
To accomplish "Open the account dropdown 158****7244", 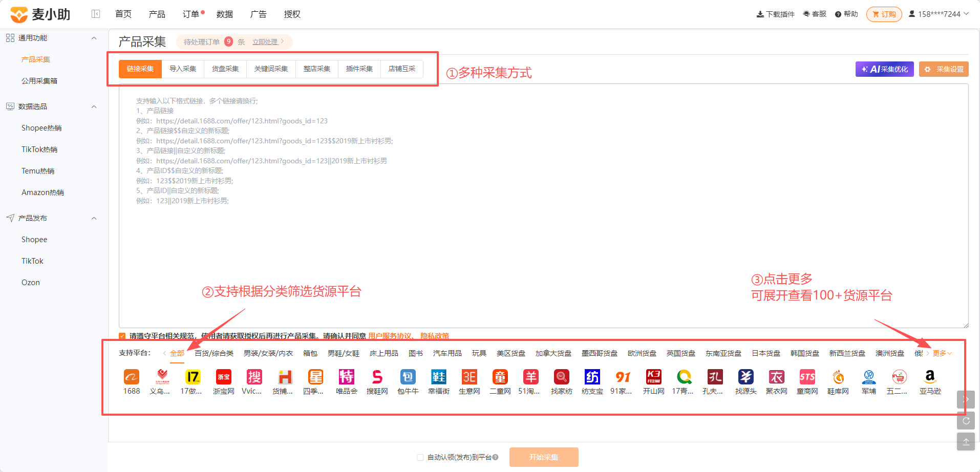I will pos(939,14).
